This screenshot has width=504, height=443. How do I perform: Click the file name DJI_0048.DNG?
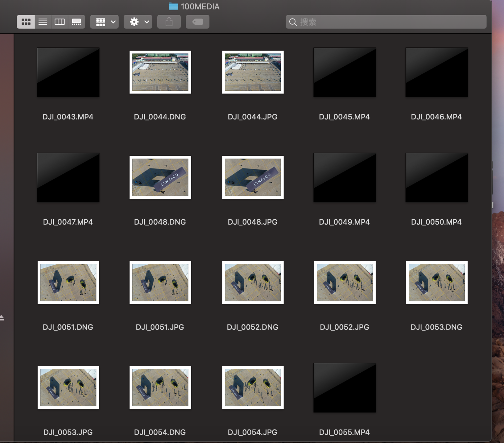point(160,222)
